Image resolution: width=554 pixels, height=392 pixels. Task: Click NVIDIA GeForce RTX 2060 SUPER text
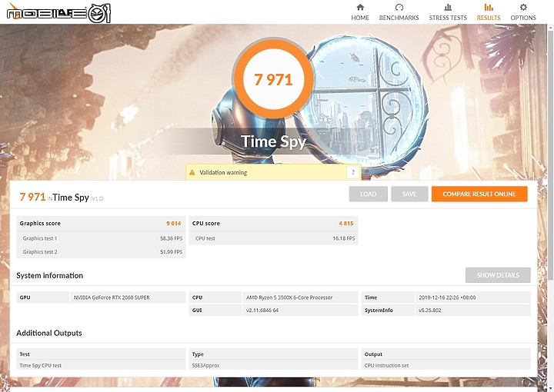[112, 297]
